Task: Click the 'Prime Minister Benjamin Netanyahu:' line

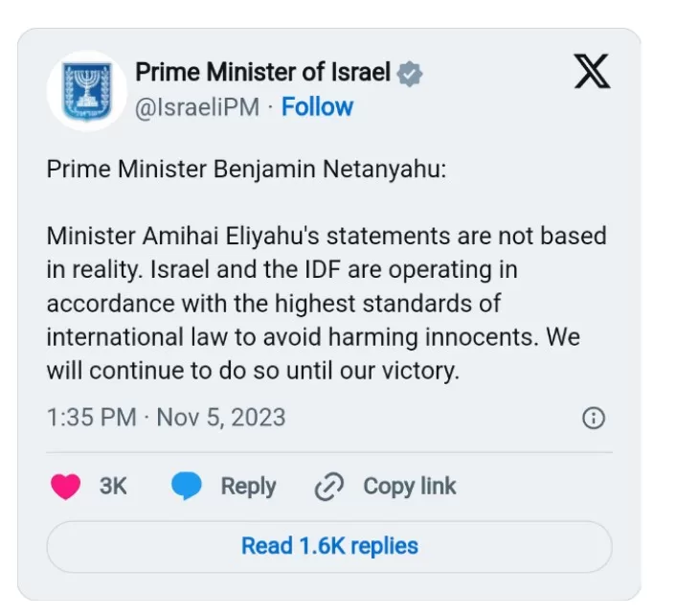Action: point(246,170)
